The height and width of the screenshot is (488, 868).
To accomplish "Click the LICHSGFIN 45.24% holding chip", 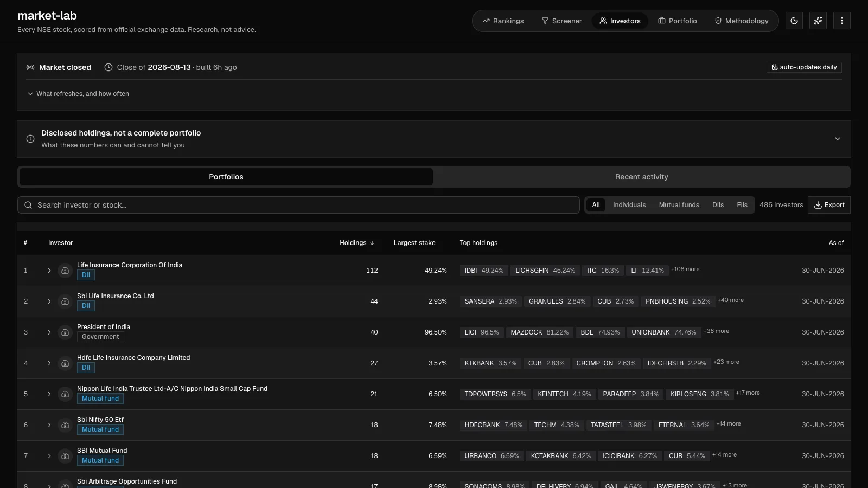I will click(x=545, y=271).
